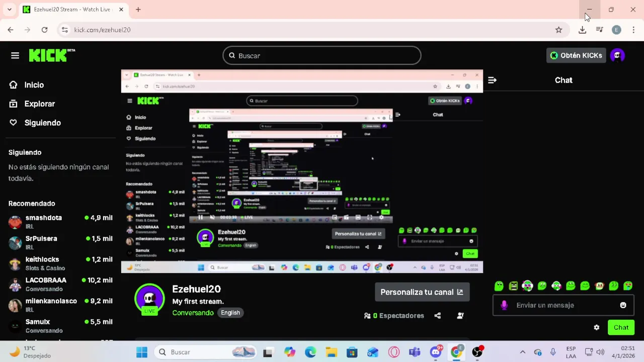Insert the angry hulk-face emote
This screenshot has height=362, width=644.
click(x=513, y=286)
